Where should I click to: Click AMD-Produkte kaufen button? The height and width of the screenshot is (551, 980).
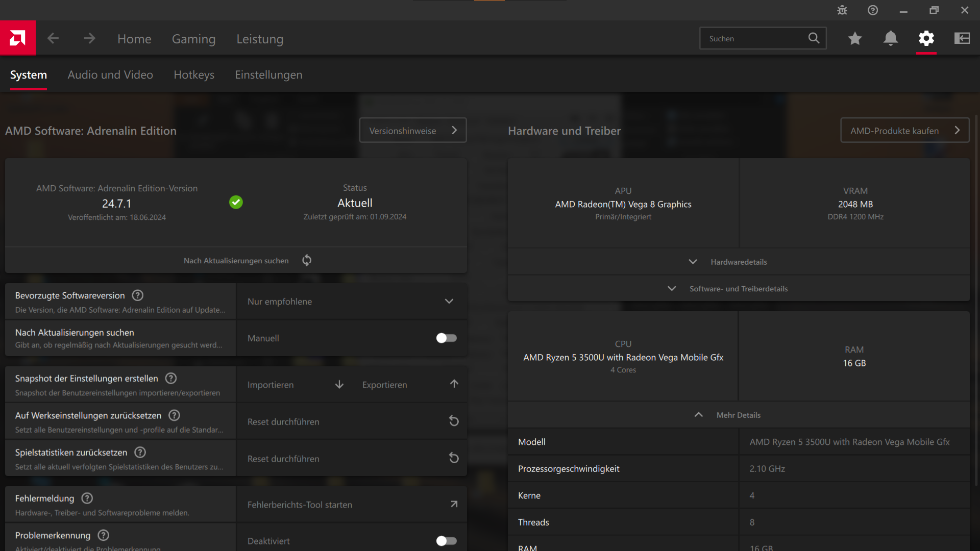(x=905, y=130)
